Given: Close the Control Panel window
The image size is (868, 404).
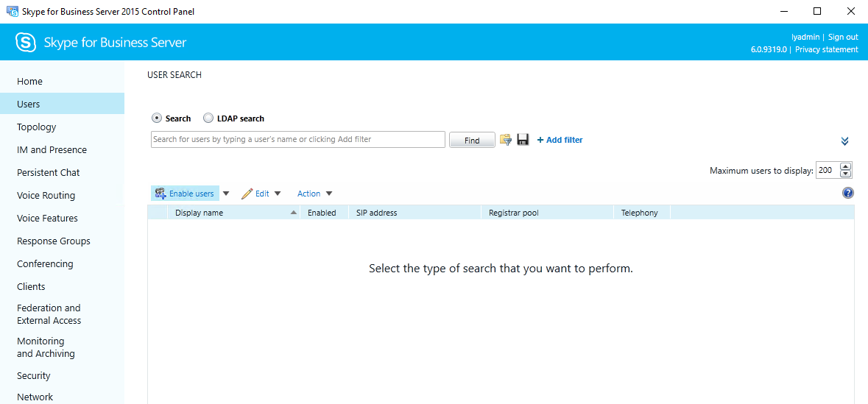Looking at the screenshot, I should click(851, 11).
